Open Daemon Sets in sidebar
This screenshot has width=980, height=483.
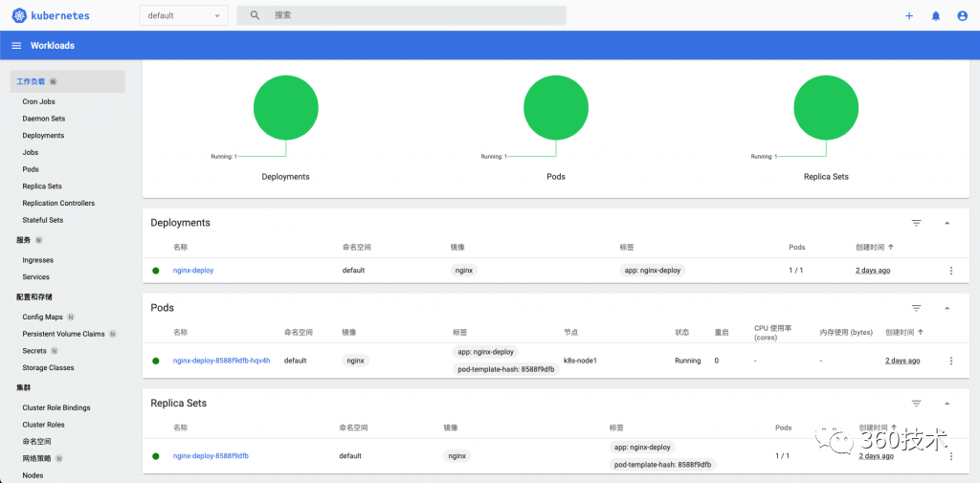[x=44, y=118]
